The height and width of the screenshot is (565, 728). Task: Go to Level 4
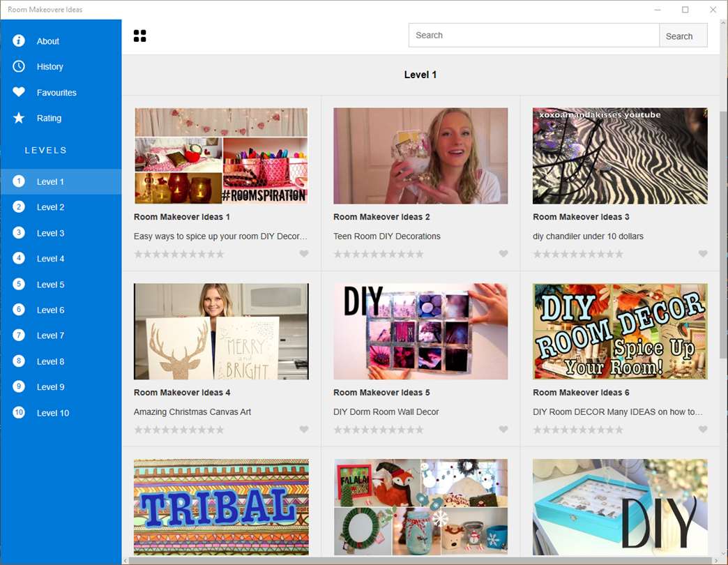coord(61,259)
